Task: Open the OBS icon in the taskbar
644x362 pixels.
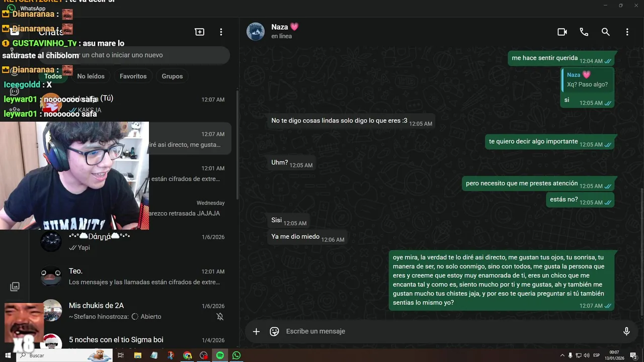Action: coord(204,355)
